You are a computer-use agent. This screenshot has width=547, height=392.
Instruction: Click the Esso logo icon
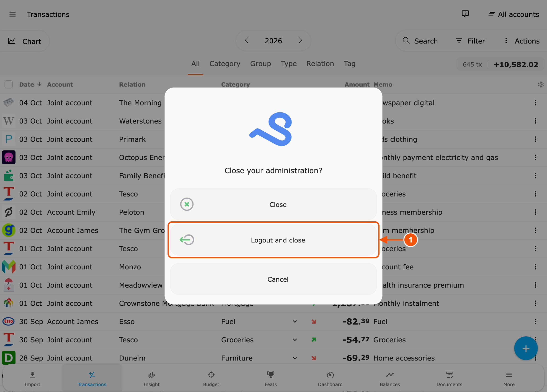[9, 322]
